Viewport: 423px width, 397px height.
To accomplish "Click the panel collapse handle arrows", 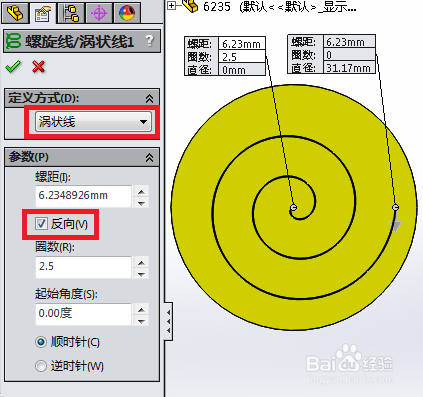I will coord(169,321).
